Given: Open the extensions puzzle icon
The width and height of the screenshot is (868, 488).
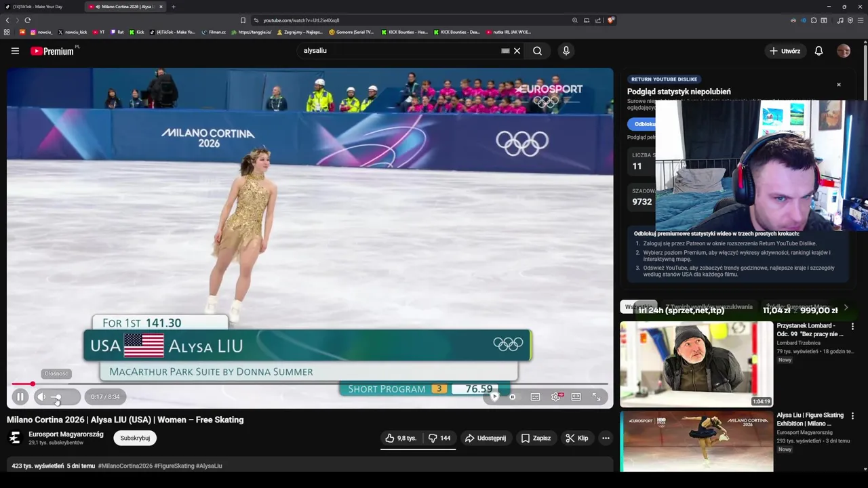Looking at the screenshot, I should (x=814, y=20).
